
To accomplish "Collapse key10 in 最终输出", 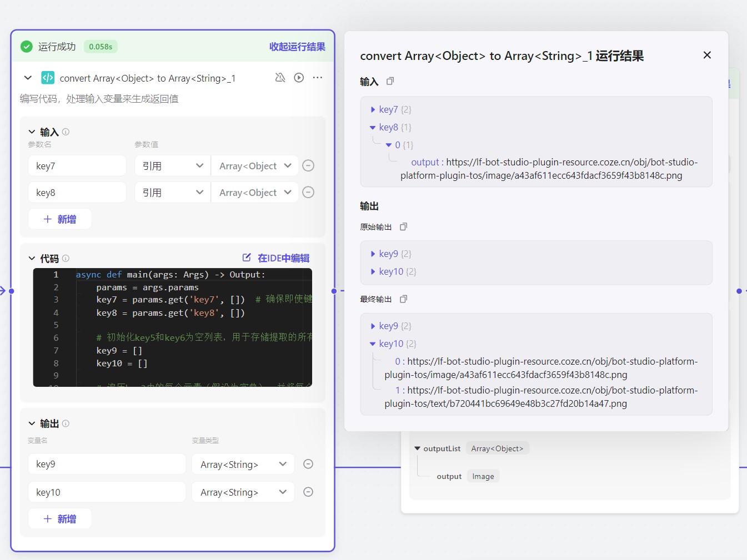I will [x=373, y=344].
